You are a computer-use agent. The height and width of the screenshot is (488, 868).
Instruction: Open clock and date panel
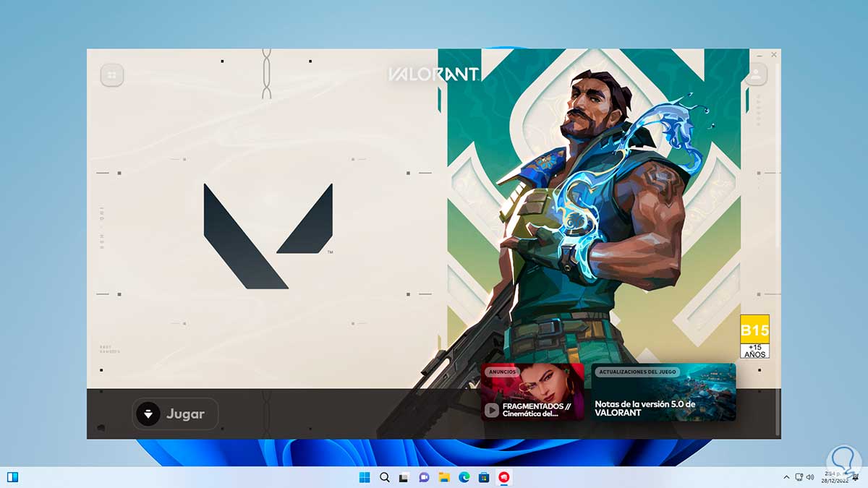(836, 477)
